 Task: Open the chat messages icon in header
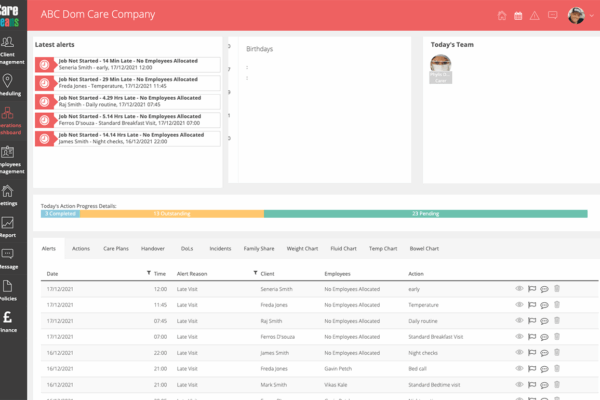(x=551, y=15)
